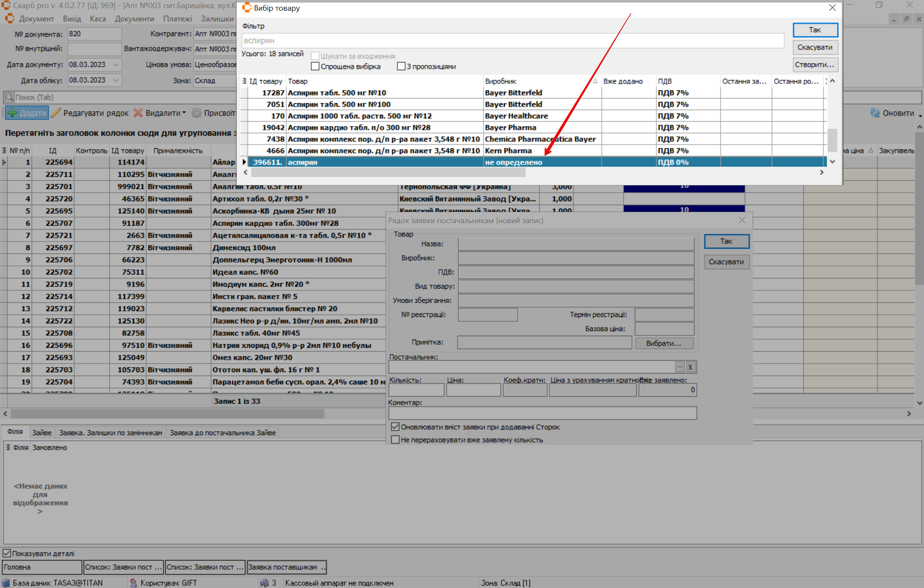The height and width of the screenshot is (588, 924).
Task: Click the supplier clear X button
Action: [690, 367]
